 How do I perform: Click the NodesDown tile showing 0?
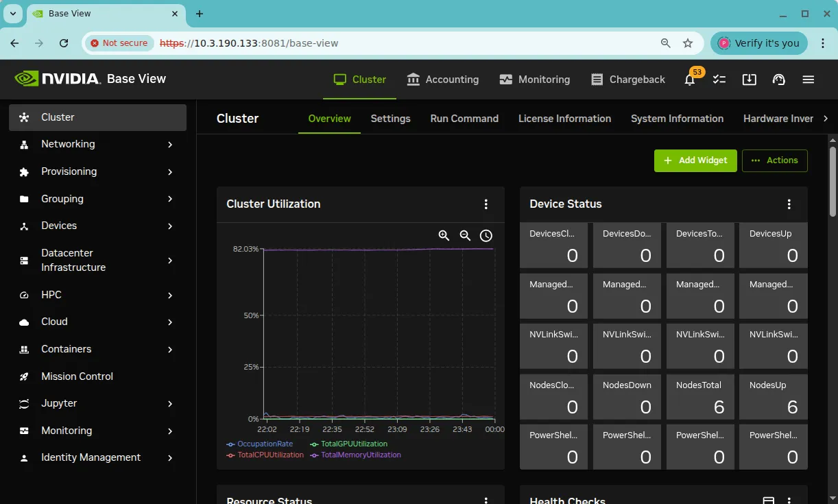627,397
